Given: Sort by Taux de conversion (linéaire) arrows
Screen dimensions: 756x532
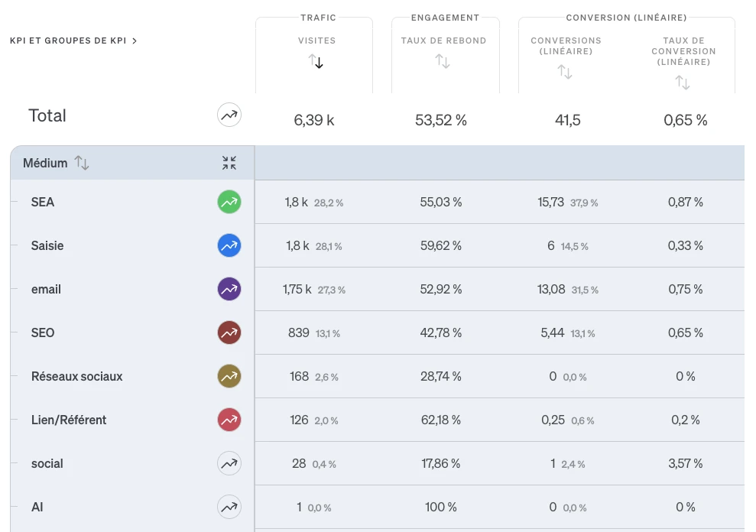Looking at the screenshot, I should pos(683,83).
